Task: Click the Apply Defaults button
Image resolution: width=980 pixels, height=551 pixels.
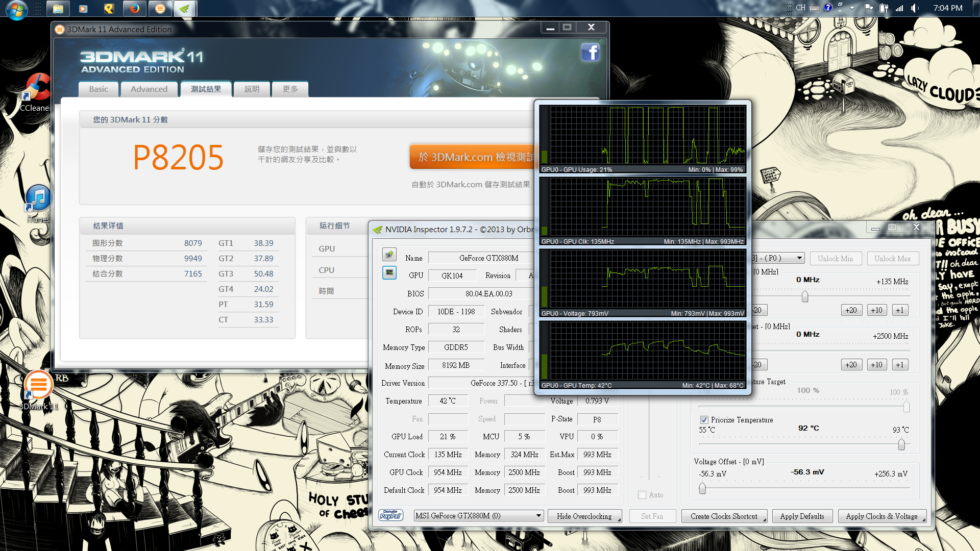Action: point(802,516)
